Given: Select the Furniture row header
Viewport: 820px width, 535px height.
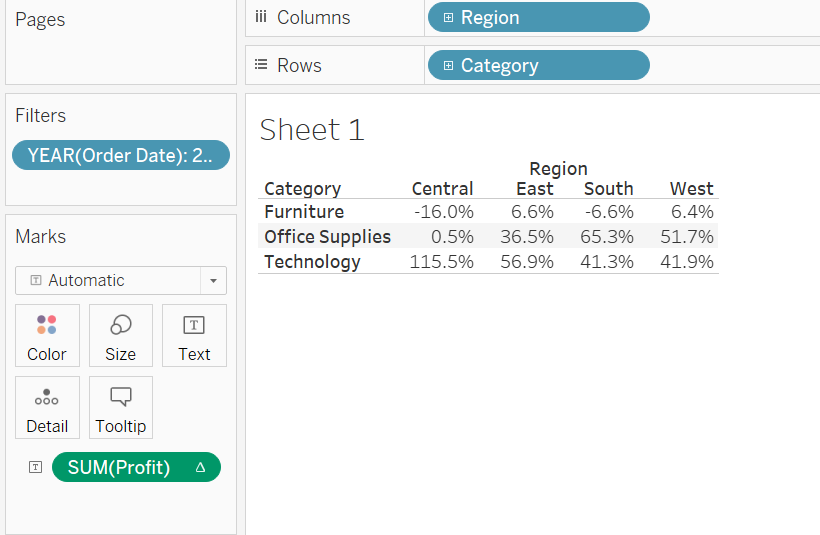Looking at the screenshot, I should (x=304, y=212).
